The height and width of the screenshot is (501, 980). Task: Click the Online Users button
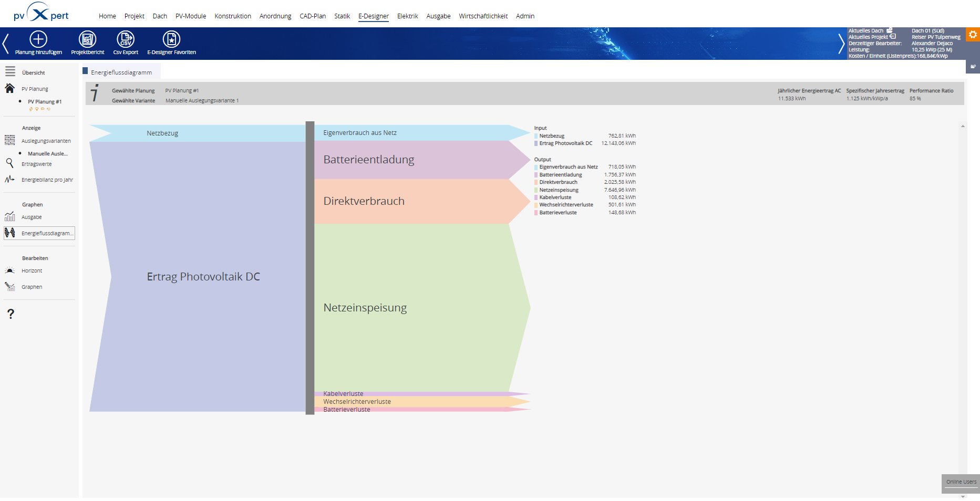tap(961, 482)
